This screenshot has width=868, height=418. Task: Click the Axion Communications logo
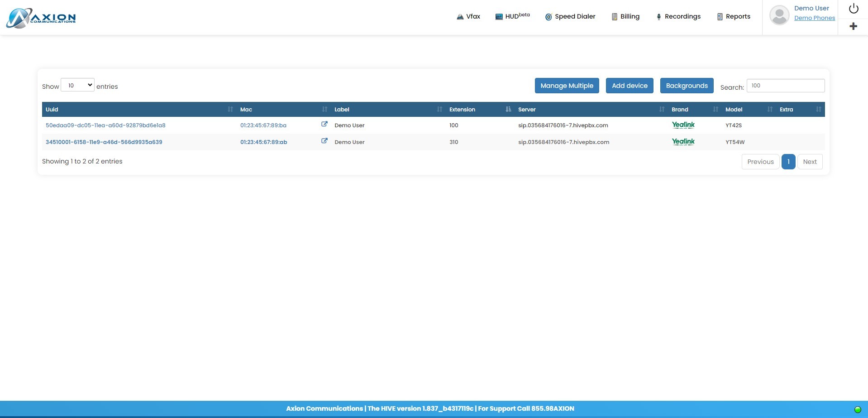pos(41,18)
